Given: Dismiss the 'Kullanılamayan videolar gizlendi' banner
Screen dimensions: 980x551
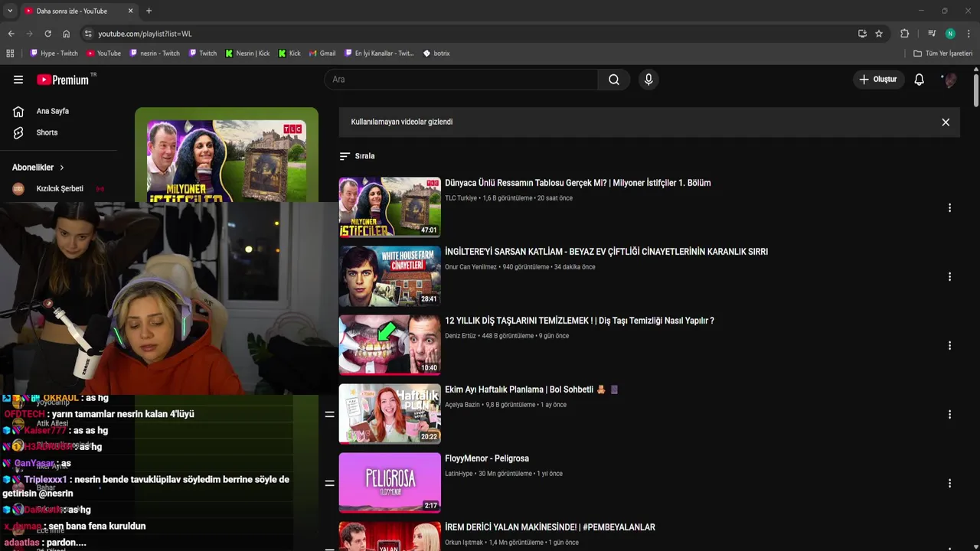Looking at the screenshot, I should coord(946,122).
